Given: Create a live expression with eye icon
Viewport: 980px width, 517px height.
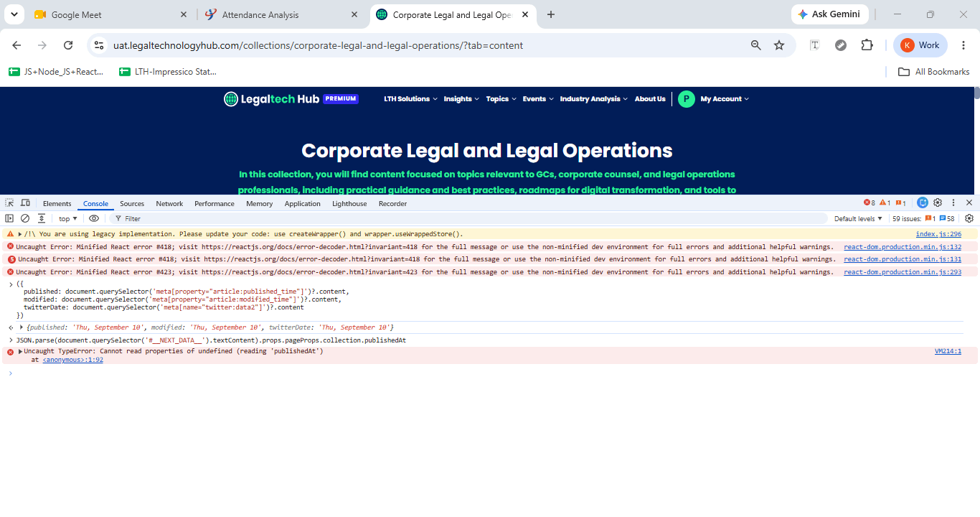Looking at the screenshot, I should (x=94, y=218).
